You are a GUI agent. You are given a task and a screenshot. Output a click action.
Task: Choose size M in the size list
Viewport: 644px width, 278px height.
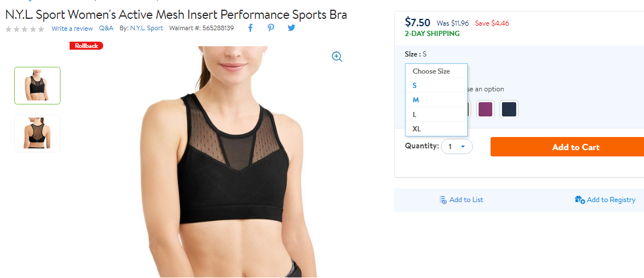(x=436, y=100)
